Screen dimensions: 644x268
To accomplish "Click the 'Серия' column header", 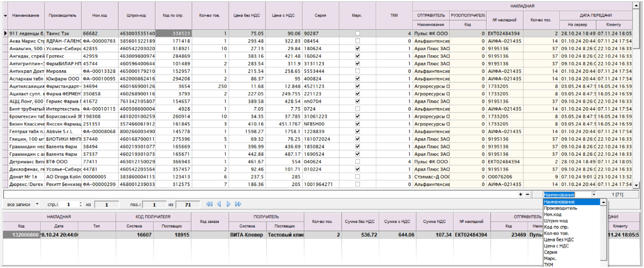I will point(320,16).
